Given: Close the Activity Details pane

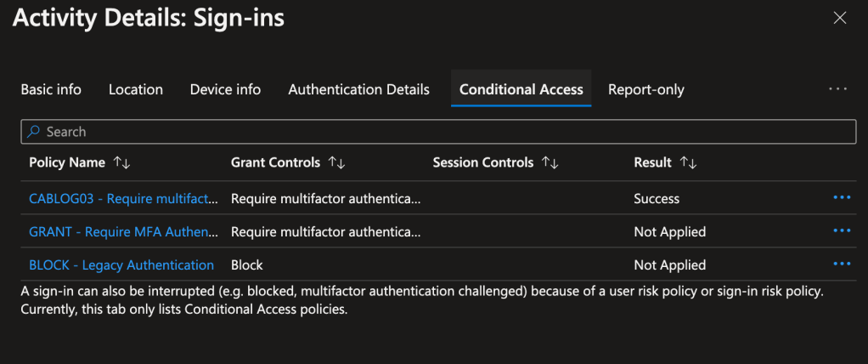Looking at the screenshot, I should click(840, 18).
